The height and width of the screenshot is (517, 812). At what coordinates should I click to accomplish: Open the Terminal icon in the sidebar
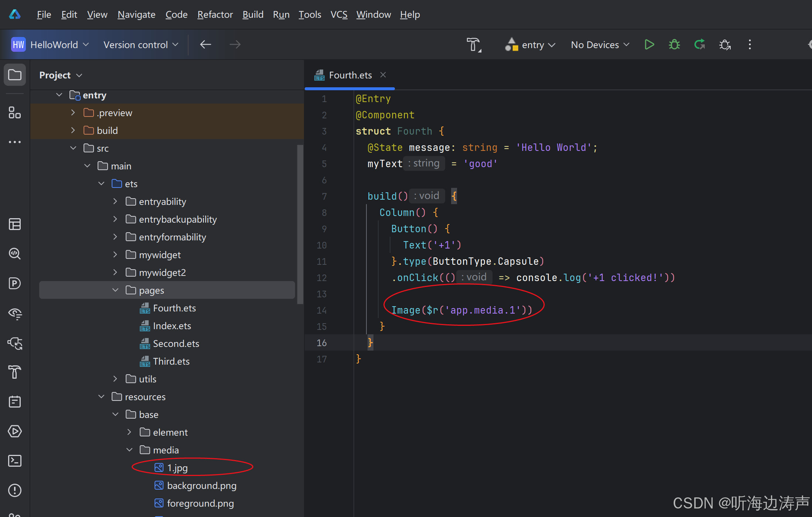tap(15, 461)
